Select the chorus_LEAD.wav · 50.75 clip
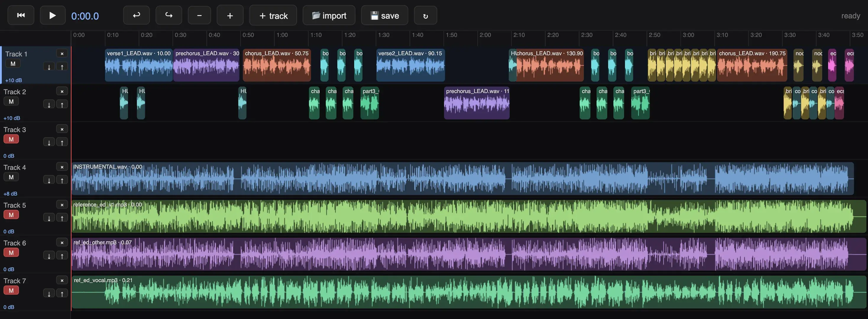 click(x=277, y=65)
